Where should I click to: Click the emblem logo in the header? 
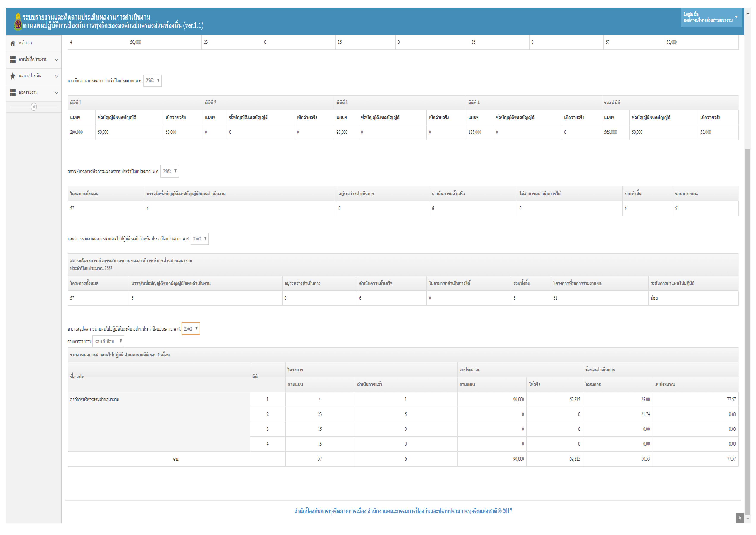click(18, 21)
